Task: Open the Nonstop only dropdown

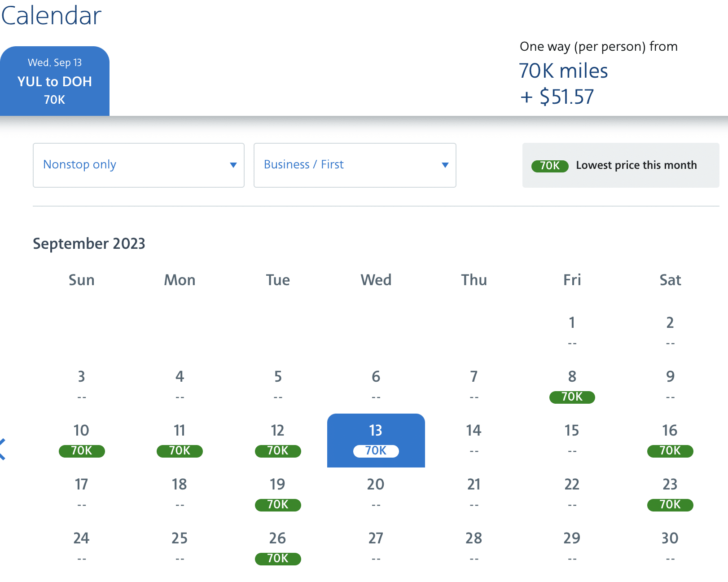Action: tap(138, 165)
